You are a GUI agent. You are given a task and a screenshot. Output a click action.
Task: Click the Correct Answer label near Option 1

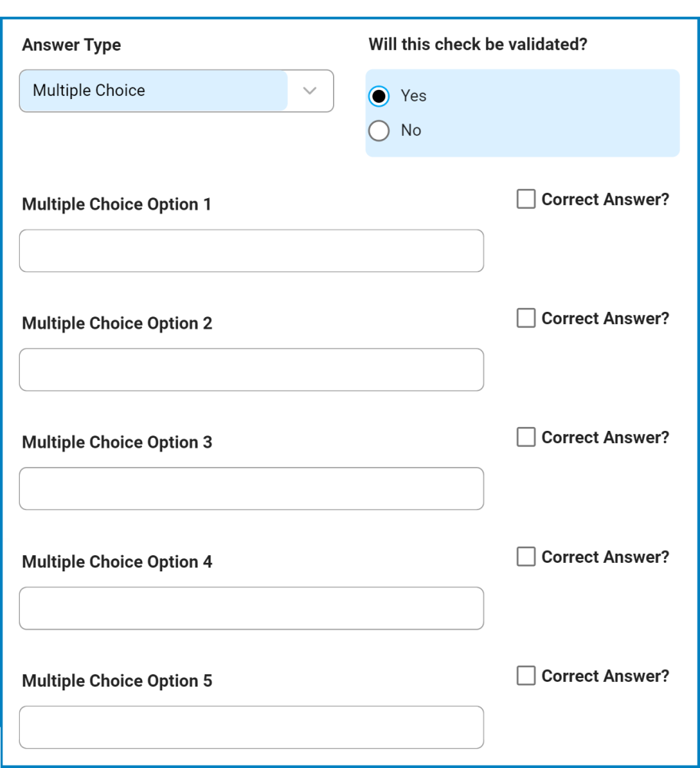pos(606,200)
